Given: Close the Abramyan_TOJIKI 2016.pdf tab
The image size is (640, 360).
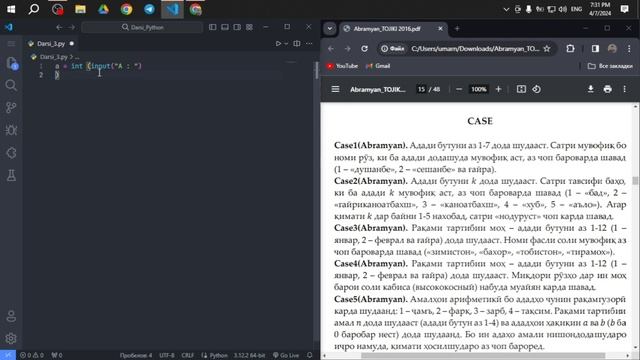Looking at the screenshot, I should coord(440,29).
